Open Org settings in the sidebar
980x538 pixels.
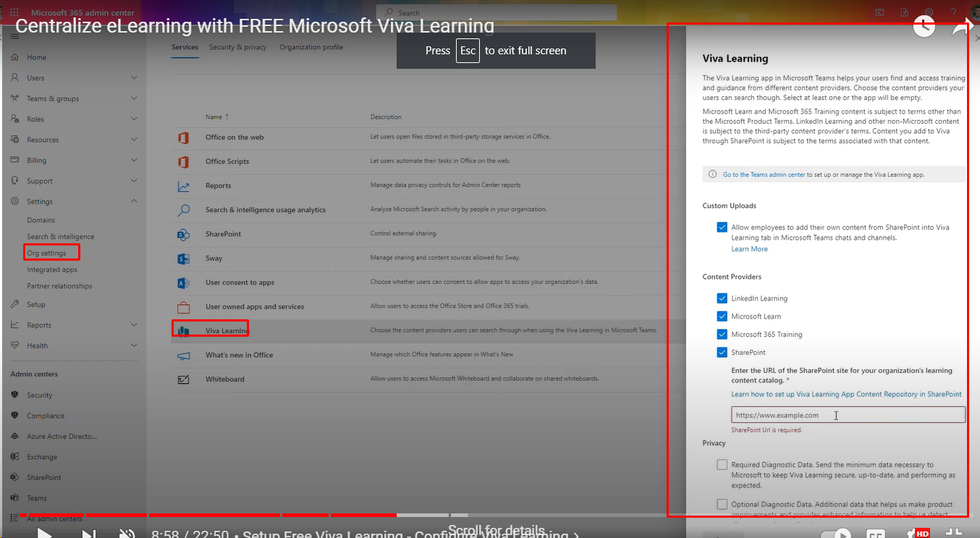(46, 253)
